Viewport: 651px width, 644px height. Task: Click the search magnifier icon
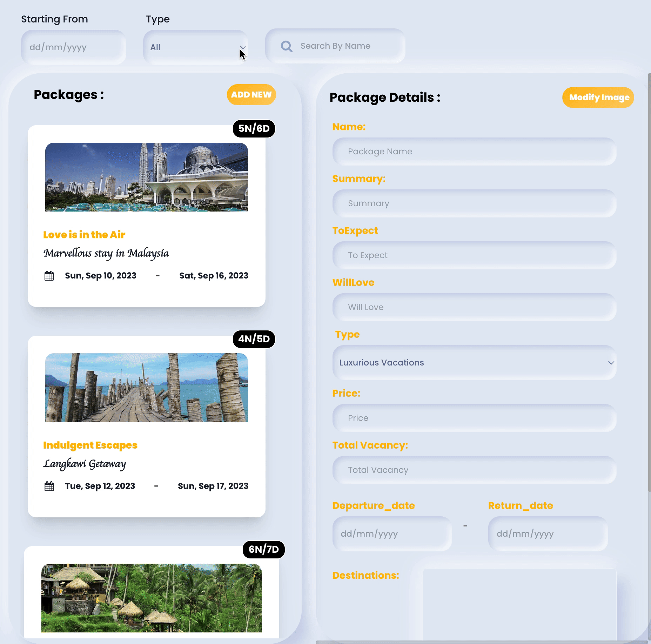[287, 46]
